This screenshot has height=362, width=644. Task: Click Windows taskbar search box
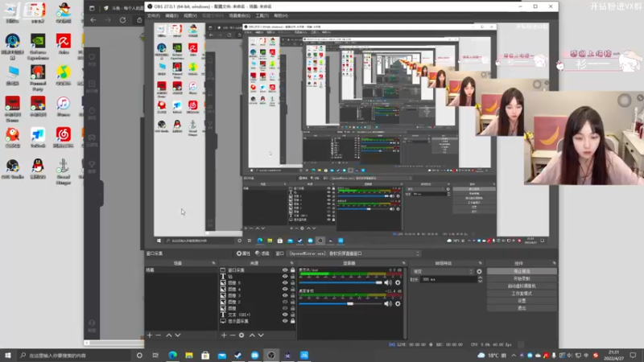coord(76,356)
